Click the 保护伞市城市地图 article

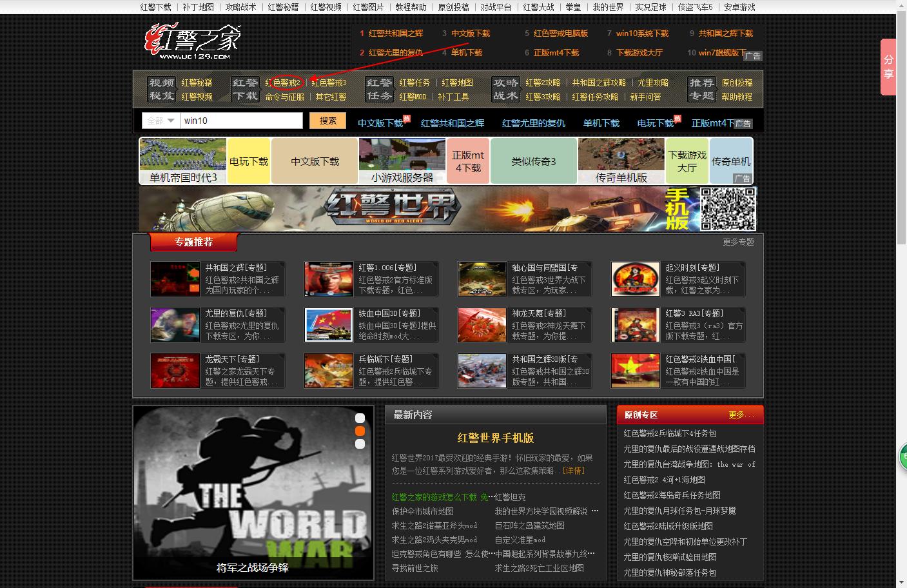click(423, 511)
